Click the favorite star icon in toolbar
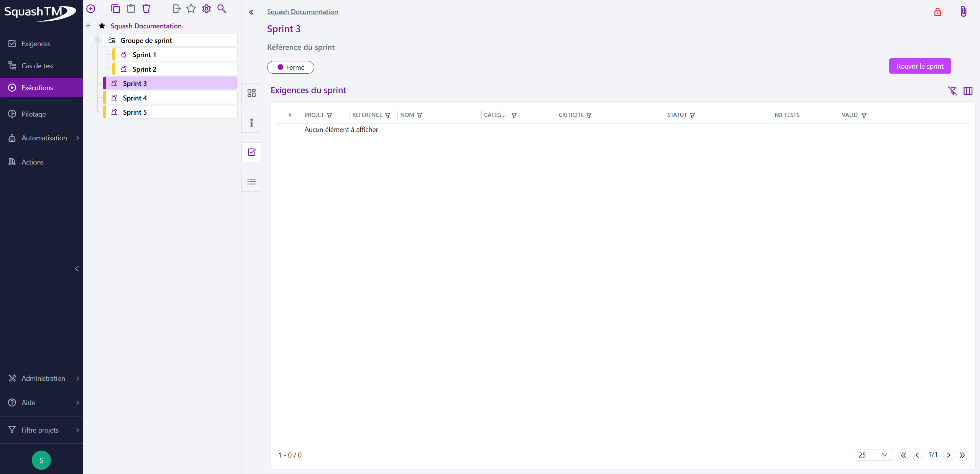The width and height of the screenshot is (980, 474). [191, 8]
